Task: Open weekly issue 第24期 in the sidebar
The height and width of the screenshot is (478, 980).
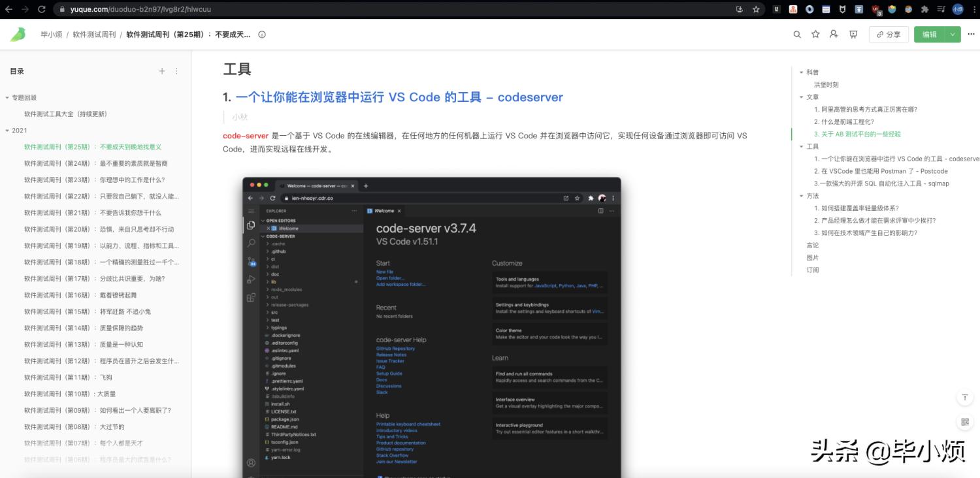Action: (96, 163)
